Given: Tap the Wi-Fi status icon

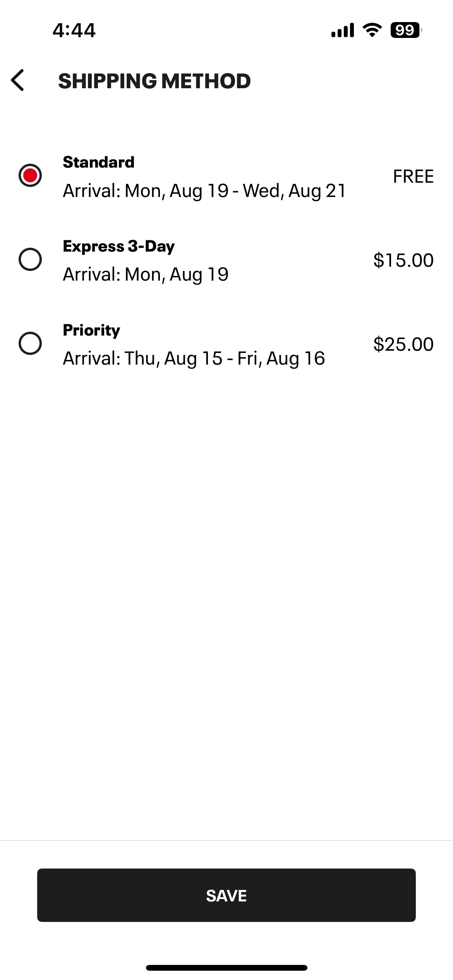Looking at the screenshot, I should click(372, 30).
